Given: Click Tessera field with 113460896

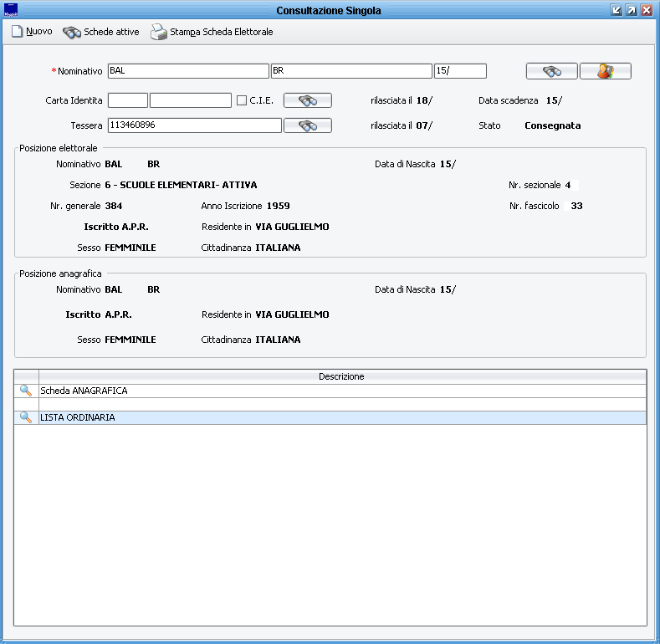Looking at the screenshot, I should (x=194, y=125).
